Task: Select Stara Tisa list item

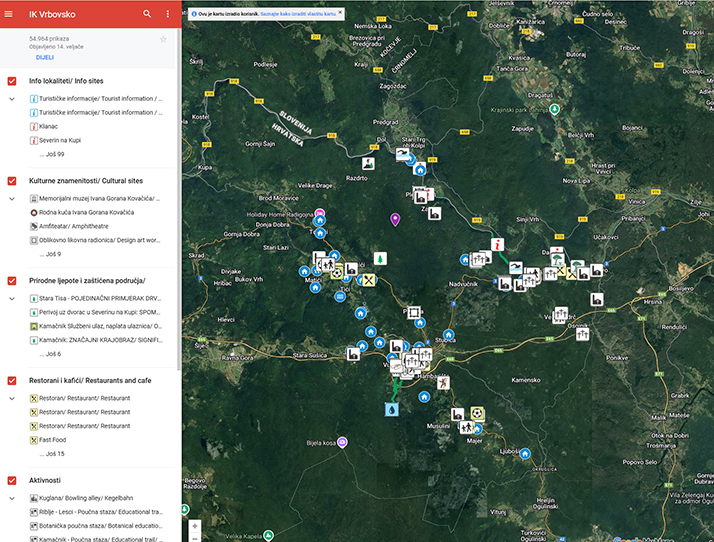Action: point(97,299)
